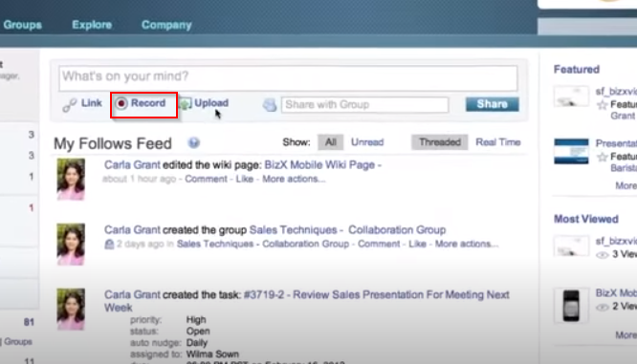Click the star icon under sf_bizxvid in Featured
Image resolution: width=637 pixels, height=364 pixels.
(602, 105)
